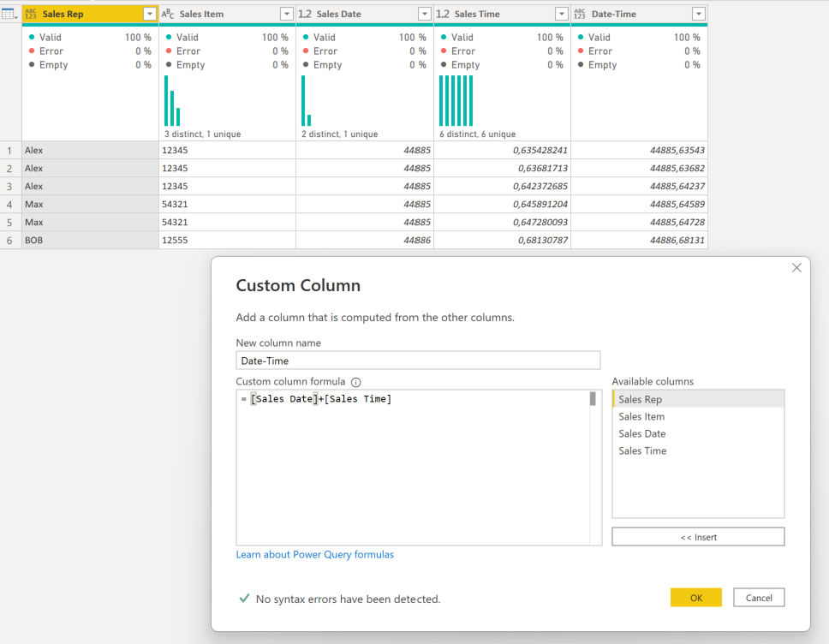Change Date-Time column data type icon

pyautogui.click(x=580, y=15)
